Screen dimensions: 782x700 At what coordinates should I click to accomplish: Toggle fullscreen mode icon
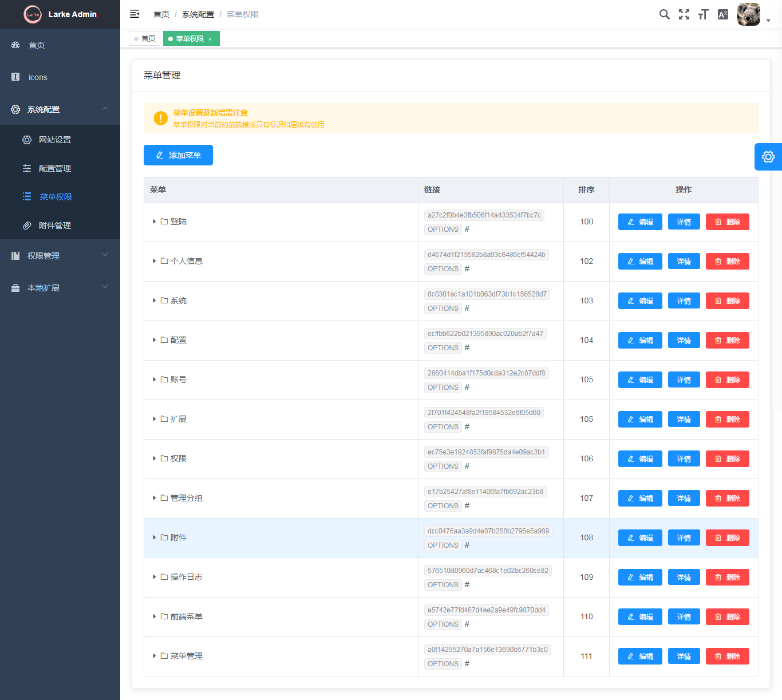684,14
